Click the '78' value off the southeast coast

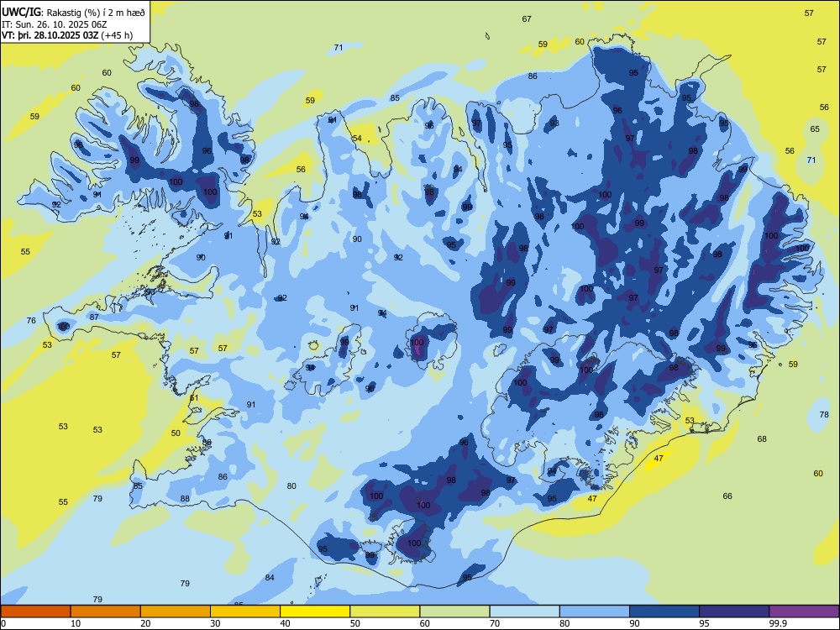tap(824, 415)
